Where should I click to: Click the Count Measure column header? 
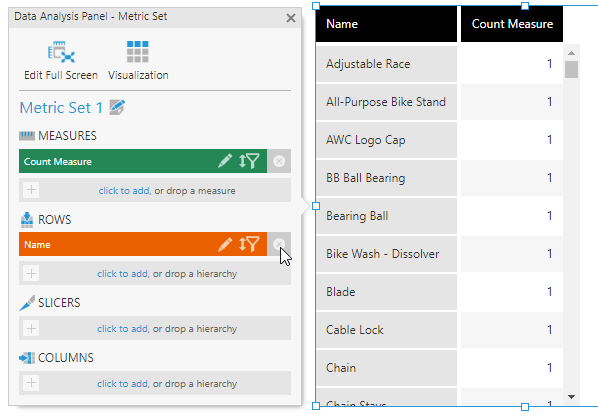[512, 24]
